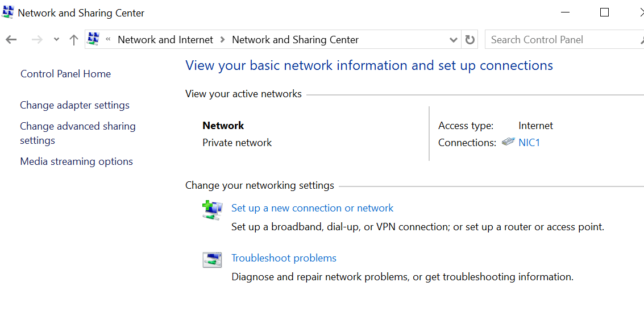Select Network and Internet breadcrumb

point(165,39)
